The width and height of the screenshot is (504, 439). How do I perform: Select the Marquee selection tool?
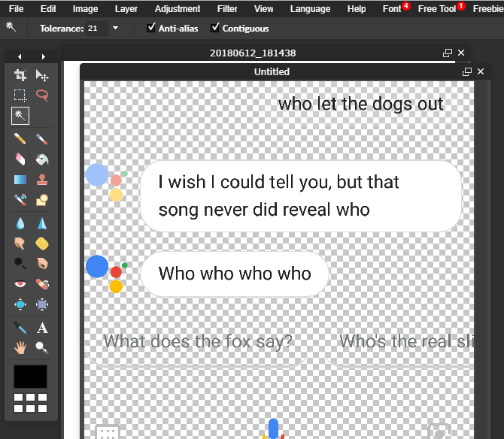[x=20, y=95]
